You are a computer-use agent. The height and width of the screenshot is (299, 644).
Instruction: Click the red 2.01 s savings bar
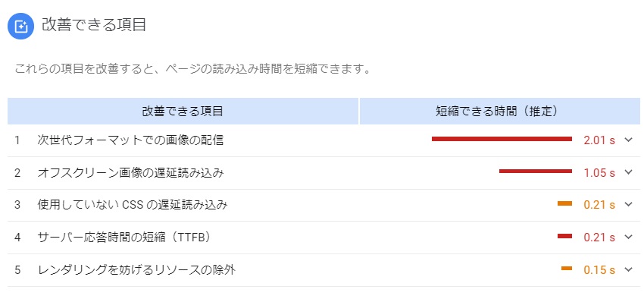(x=502, y=139)
